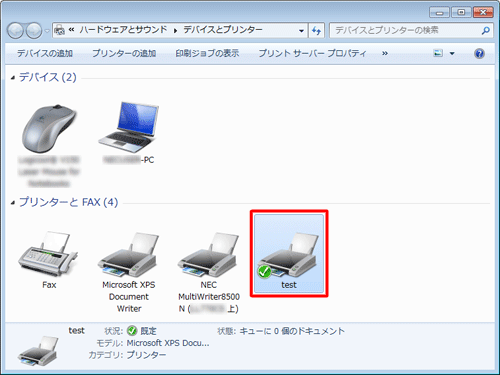Collapse the デバイス (2) group
The image size is (500, 375).
[x=13, y=78]
